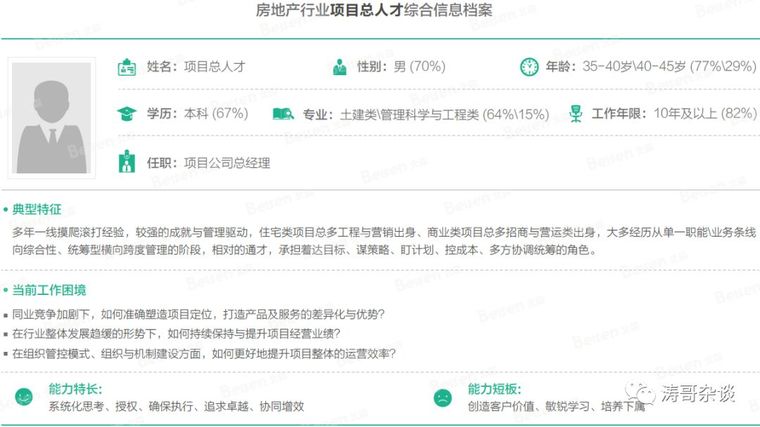
Task: Click the person icon next to 性别
Action: tap(340, 68)
